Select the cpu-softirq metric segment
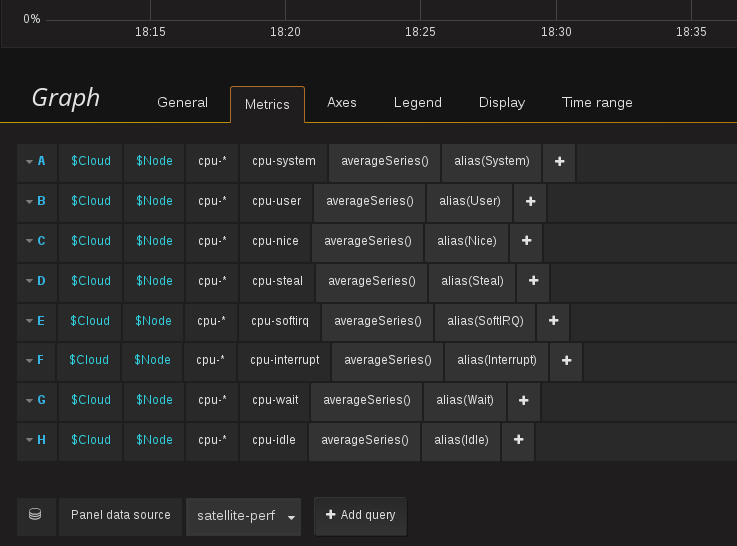This screenshot has height=546, width=737. point(280,321)
